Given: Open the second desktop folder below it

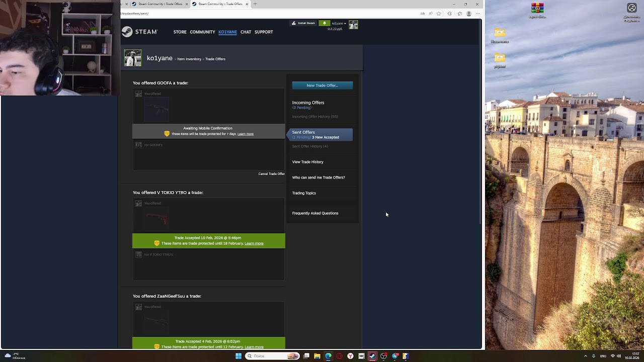Looking at the screenshot, I should [x=500, y=60].
